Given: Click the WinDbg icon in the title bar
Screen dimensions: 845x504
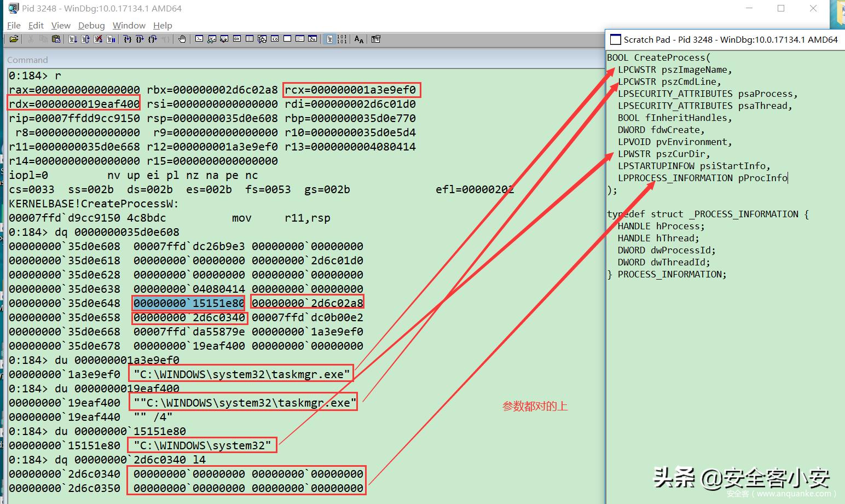Looking at the screenshot, I should click(x=13, y=8).
